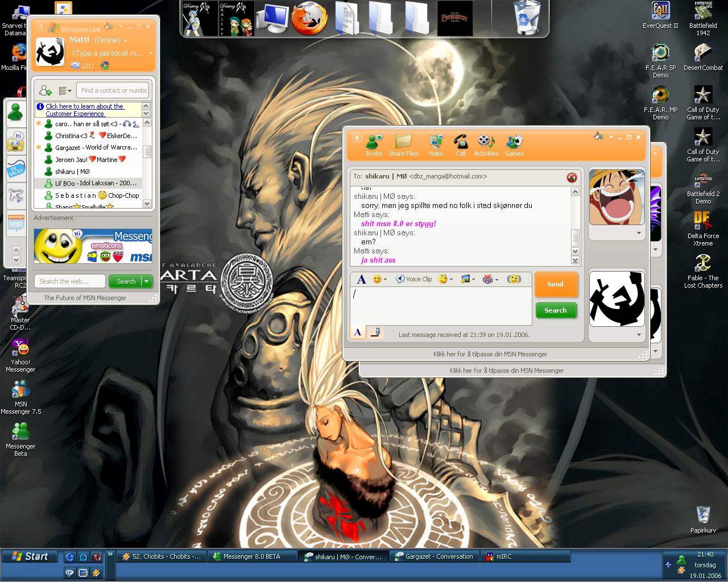This screenshot has width=728, height=582.
Task: Switch to mIRC in the taskbar
Action: pyautogui.click(x=526, y=556)
